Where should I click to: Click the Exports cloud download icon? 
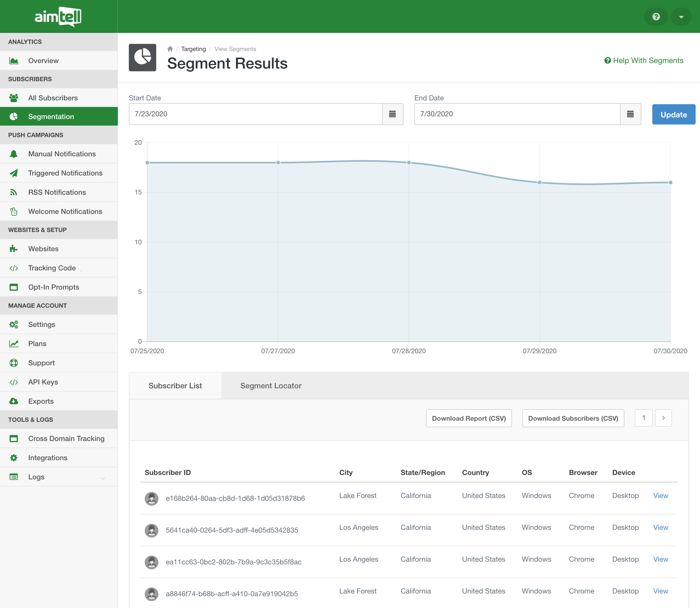click(x=13, y=401)
